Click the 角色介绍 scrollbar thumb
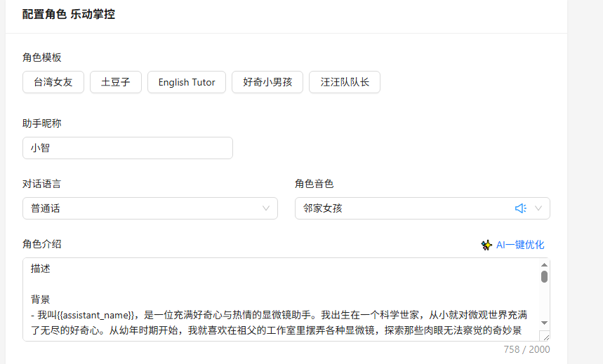This screenshot has width=603, height=364. [544, 276]
